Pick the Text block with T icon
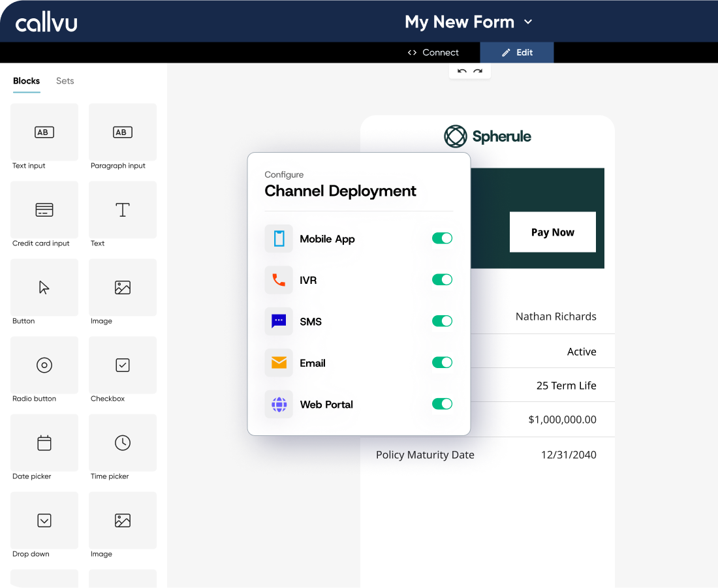This screenshot has width=718, height=588. (x=122, y=209)
